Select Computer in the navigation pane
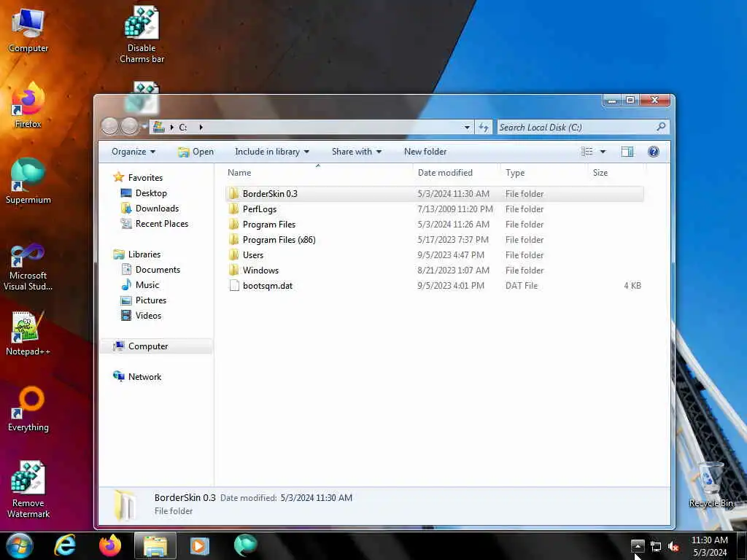Screen dimensions: 747x560 [155, 346]
